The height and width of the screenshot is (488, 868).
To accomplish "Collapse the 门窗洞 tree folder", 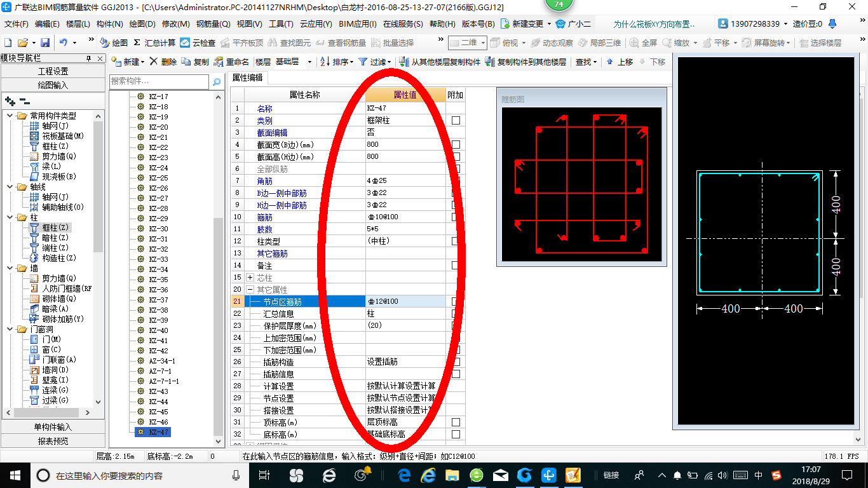I will click(10, 329).
